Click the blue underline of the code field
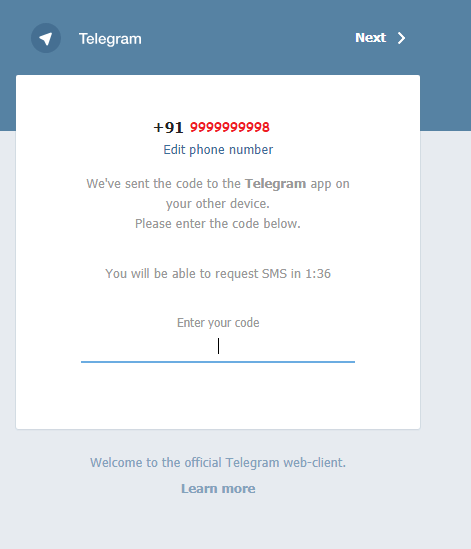Screen dimensions: 471x549 point(218,362)
